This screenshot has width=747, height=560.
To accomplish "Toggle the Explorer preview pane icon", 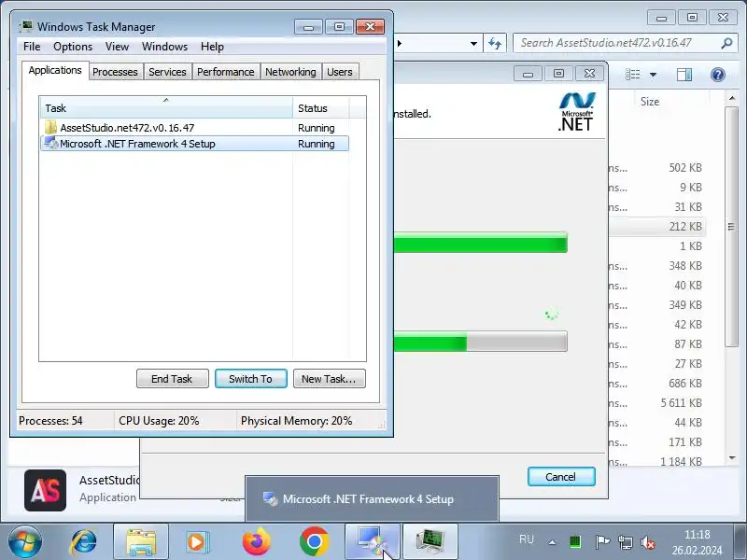I will tap(684, 75).
